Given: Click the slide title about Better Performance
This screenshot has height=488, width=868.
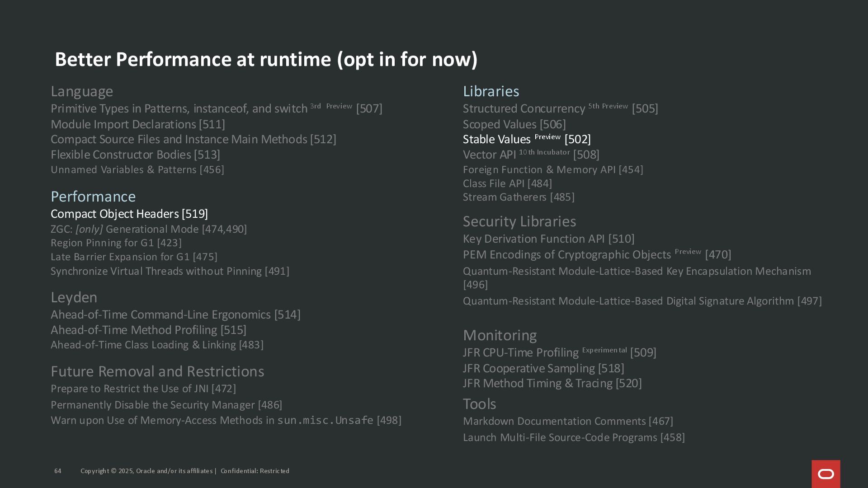Looking at the screenshot, I should click(x=266, y=59).
